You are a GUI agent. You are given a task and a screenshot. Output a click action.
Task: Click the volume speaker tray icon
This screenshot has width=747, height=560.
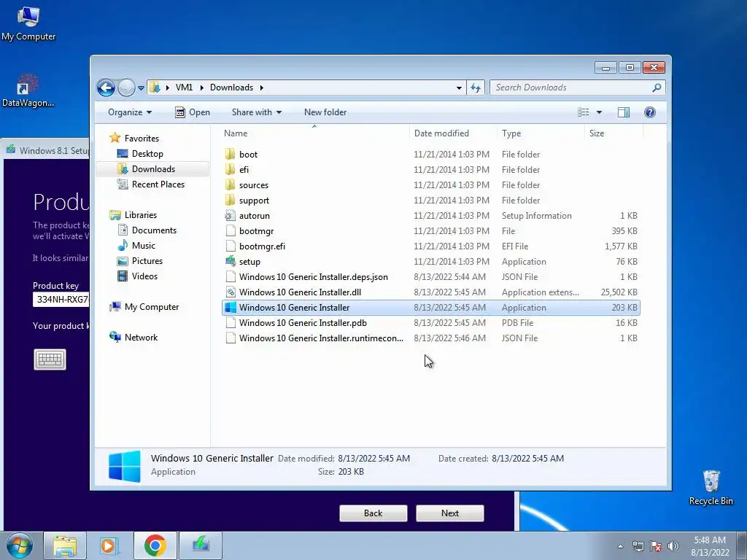[673, 546]
